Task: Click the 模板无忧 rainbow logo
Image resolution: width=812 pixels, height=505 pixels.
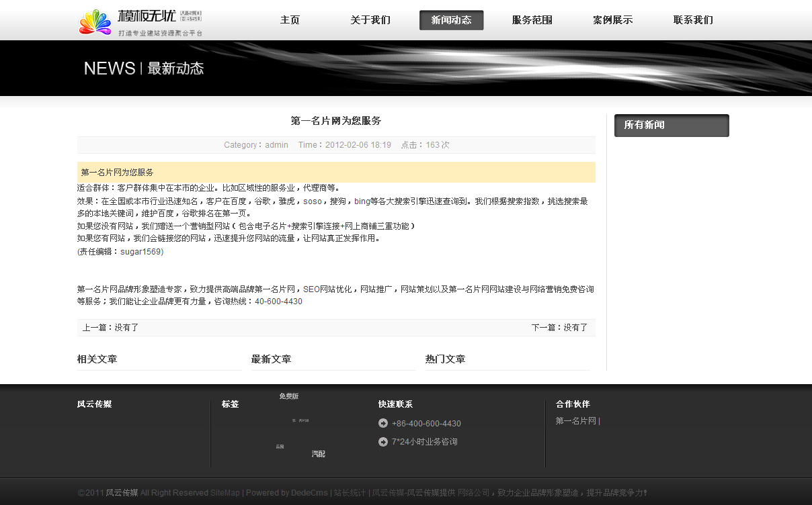Action: [x=95, y=22]
